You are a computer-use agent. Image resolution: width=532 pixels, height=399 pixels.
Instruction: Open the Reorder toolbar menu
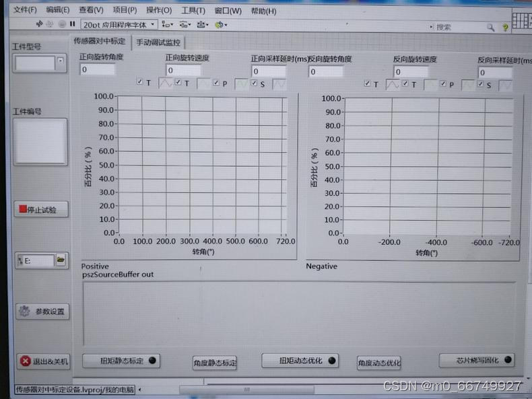(221, 25)
